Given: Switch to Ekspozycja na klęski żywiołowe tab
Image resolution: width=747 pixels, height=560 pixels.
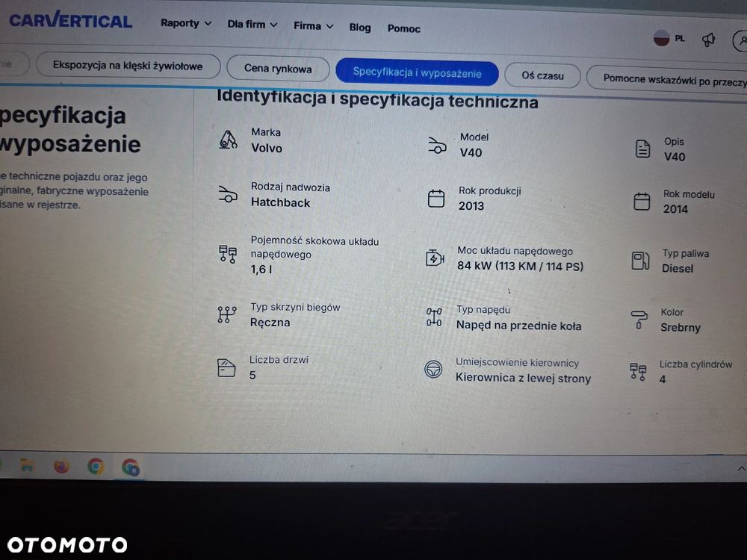Looking at the screenshot, I should (128, 66).
